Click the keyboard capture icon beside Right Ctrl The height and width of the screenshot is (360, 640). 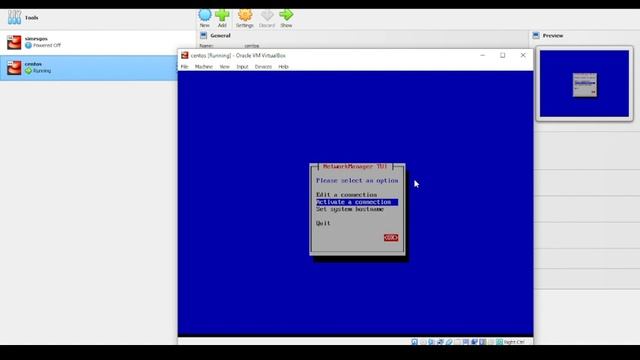[500, 342]
